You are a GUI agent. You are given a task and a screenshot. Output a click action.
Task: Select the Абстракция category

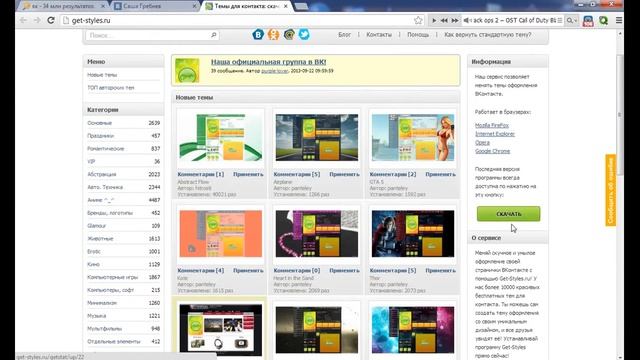[x=102, y=174]
